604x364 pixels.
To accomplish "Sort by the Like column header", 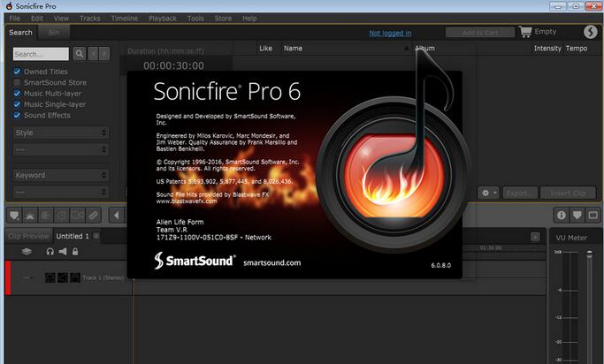I will pos(266,49).
